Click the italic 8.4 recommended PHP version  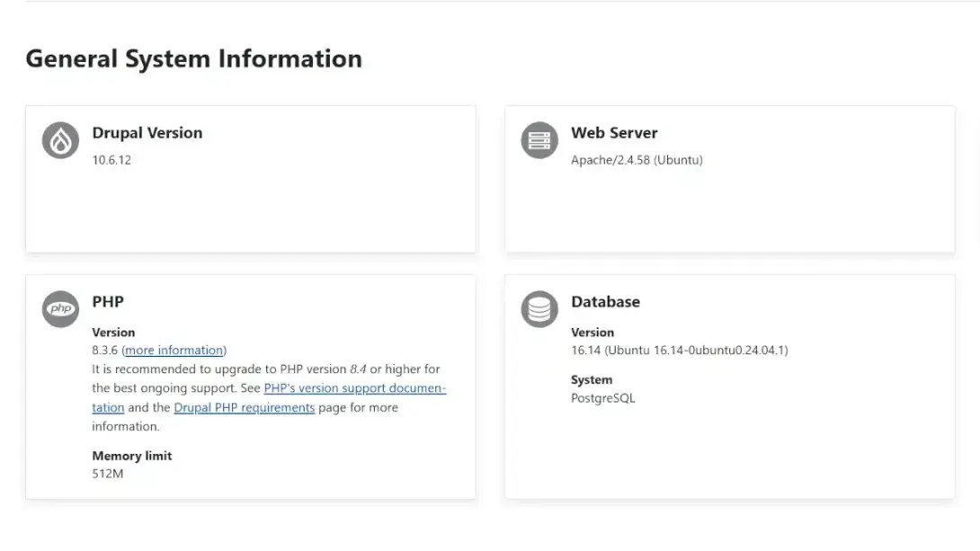358,369
